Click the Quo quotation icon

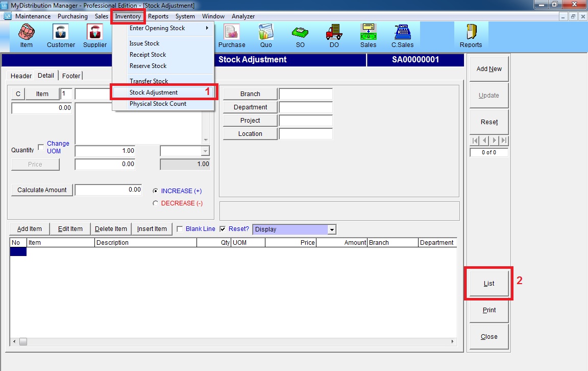pyautogui.click(x=265, y=36)
